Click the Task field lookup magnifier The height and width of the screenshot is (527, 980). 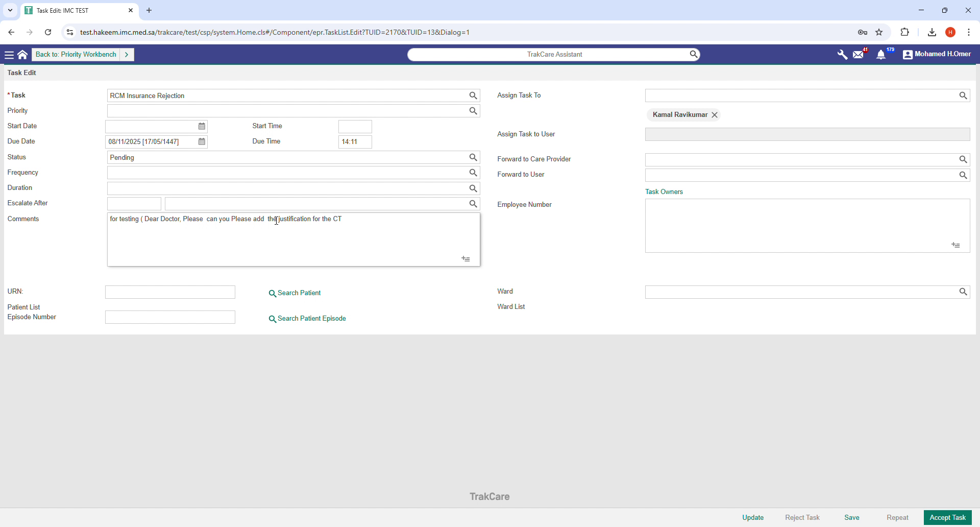pos(473,95)
